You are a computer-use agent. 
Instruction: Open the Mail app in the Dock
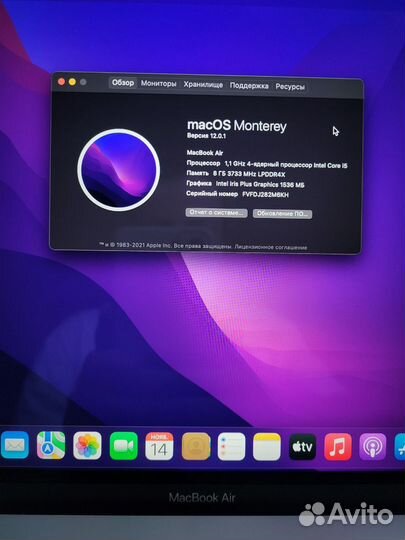click(14, 445)
